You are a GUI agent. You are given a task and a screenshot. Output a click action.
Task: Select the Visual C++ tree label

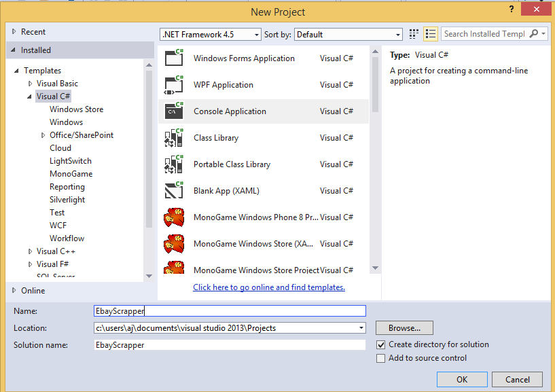click(56, 251)
